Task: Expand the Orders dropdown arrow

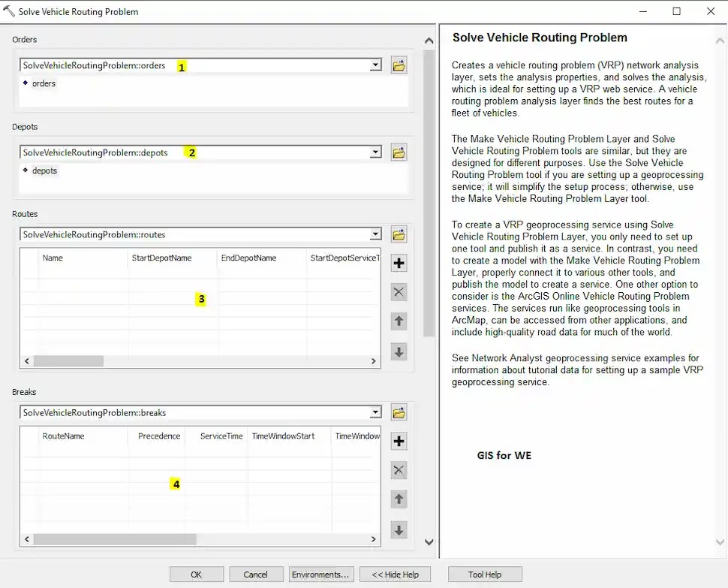Action: (x=375, y=65)
